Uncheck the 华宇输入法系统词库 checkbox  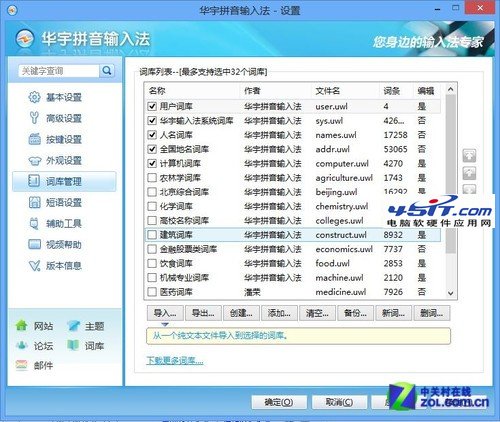[152, 121]
